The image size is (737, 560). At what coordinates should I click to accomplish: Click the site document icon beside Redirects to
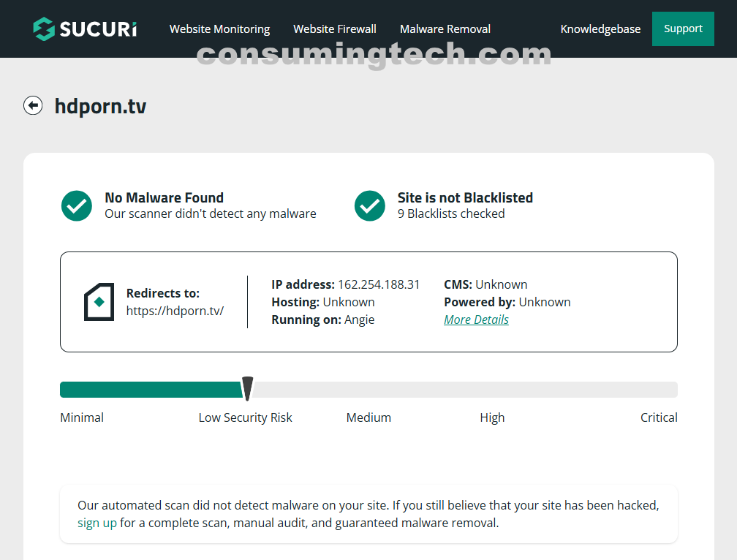point(99,302)
